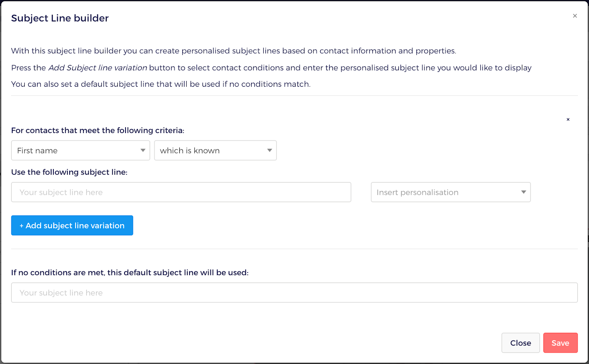Click the Close button
This screenshot has height=364, width=589.
520,343
